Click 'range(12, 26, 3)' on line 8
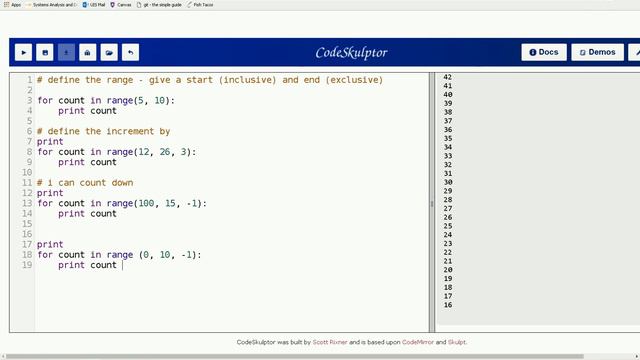 pyautogui.click(x=149, y=152)
